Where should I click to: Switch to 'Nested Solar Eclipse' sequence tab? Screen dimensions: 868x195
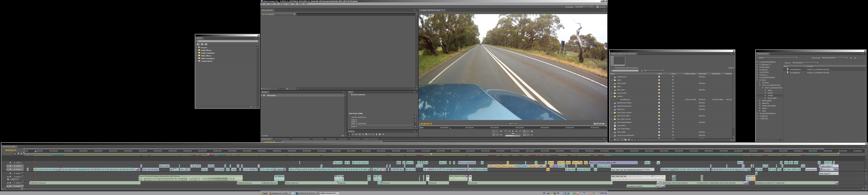pos(371,139)
